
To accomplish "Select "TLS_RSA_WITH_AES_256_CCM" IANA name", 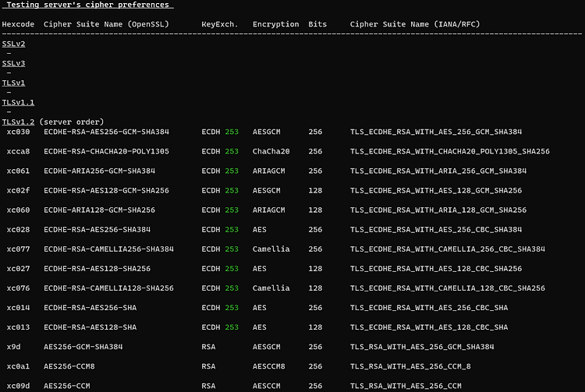I will (x=406, y=386).
